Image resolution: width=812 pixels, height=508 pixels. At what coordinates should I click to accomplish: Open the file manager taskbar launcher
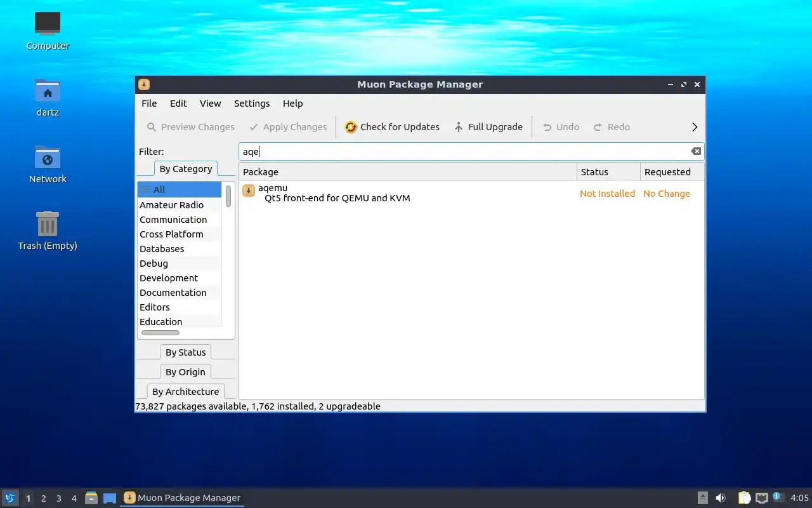(91, 498)
